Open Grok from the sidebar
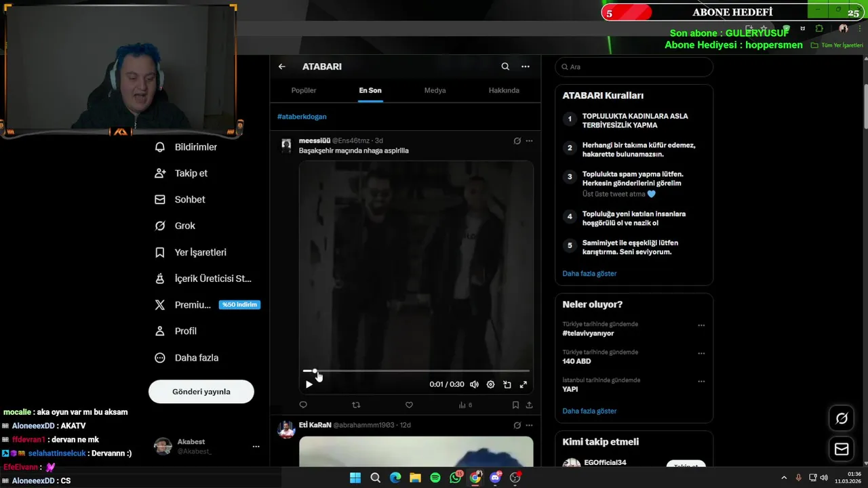868x488 pixels. (x=175, y=226)
